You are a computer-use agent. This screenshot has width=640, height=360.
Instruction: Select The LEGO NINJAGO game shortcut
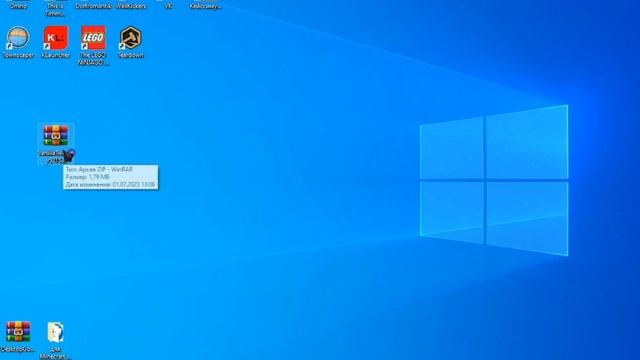tap(93, 46)
